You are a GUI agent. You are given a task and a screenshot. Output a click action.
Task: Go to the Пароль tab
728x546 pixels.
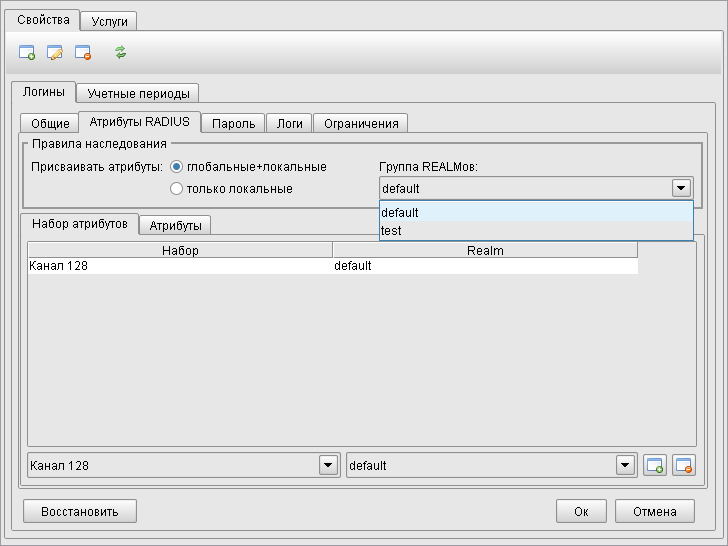pyautogui.click(x=234, y=123)
